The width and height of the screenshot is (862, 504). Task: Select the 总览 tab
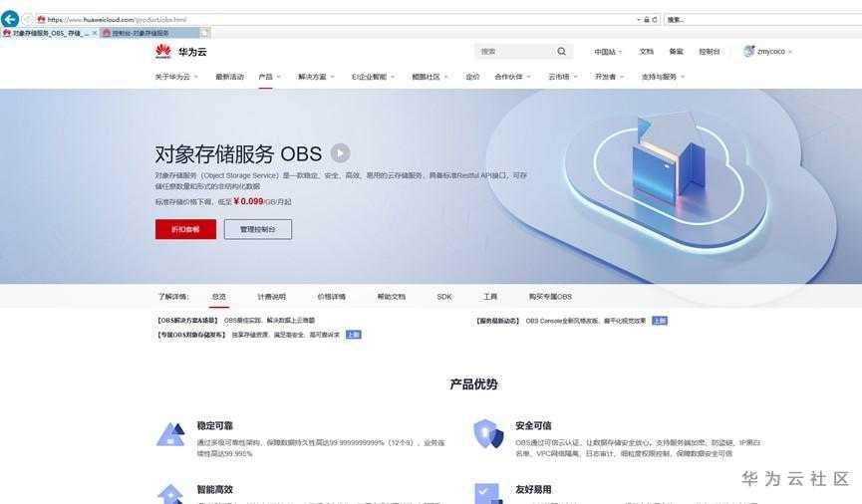click(219, 297)
